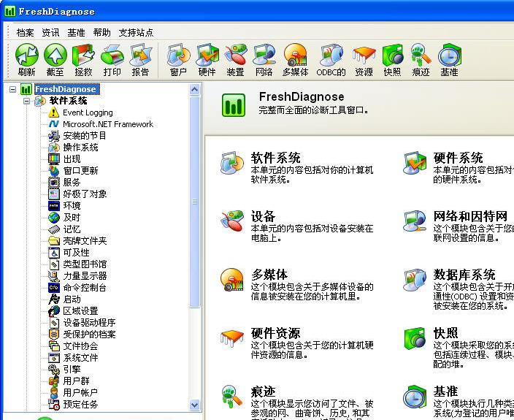
Task: Open the 报告 report toolbar icon
Action: (140, 55)
